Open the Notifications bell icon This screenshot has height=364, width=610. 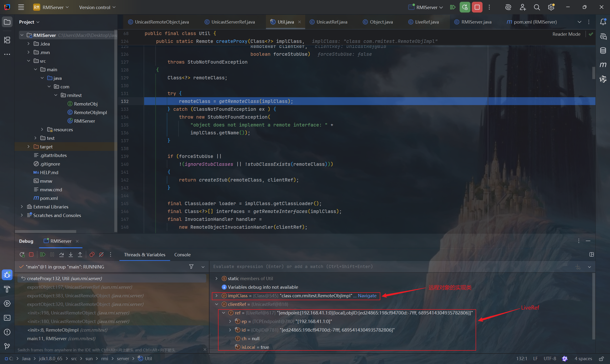[603, 22]
